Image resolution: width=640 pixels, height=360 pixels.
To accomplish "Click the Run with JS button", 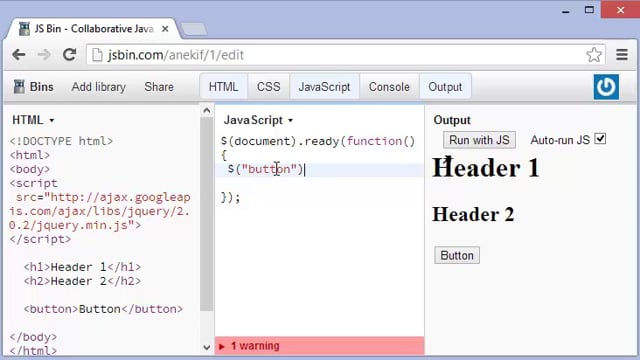I will pos(479,140).
